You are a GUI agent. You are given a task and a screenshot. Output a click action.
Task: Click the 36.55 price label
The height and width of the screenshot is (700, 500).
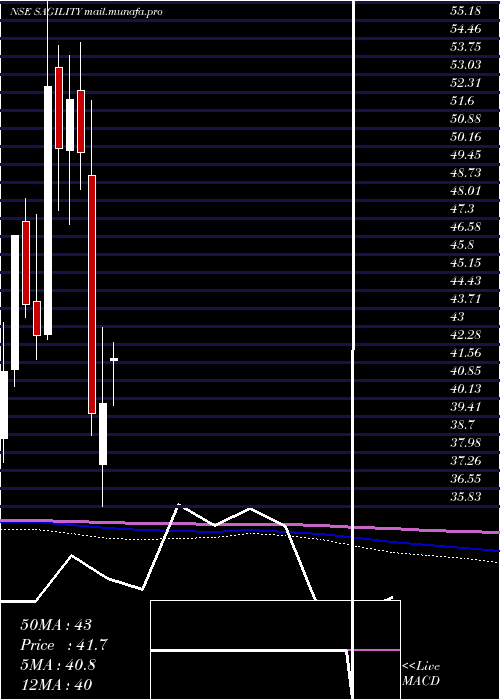tap(466, 478)
